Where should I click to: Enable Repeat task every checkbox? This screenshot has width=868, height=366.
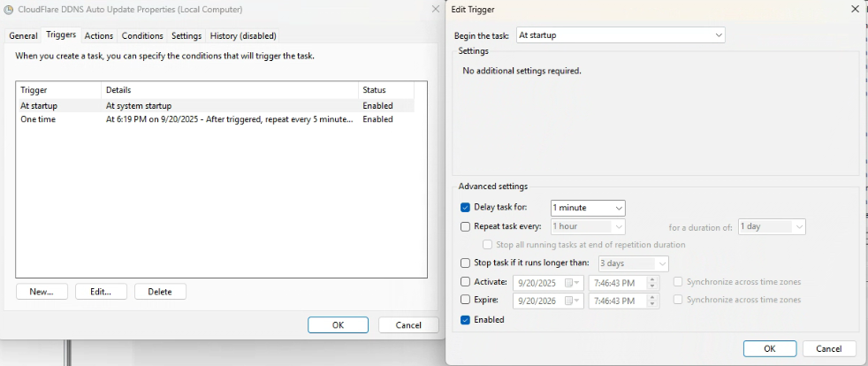tap(466, 226)
